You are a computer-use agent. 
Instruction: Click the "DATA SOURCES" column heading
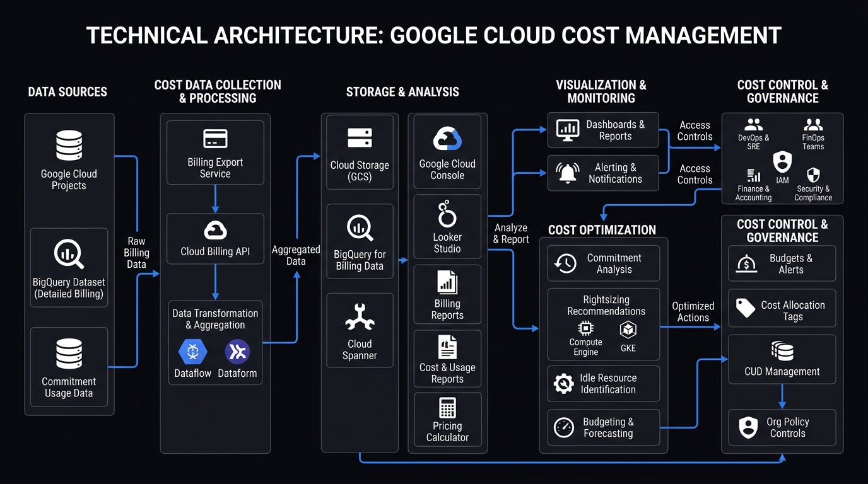67,92
